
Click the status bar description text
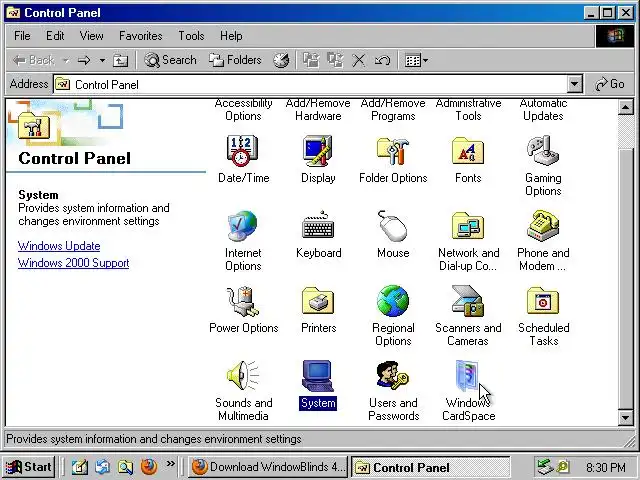(154, 439)
